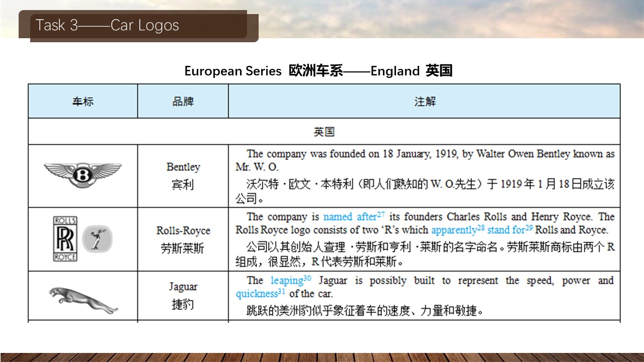Click the 'Bentley' brand name
The height and width of the screenshot is (362, 644).
click(183, 167)
